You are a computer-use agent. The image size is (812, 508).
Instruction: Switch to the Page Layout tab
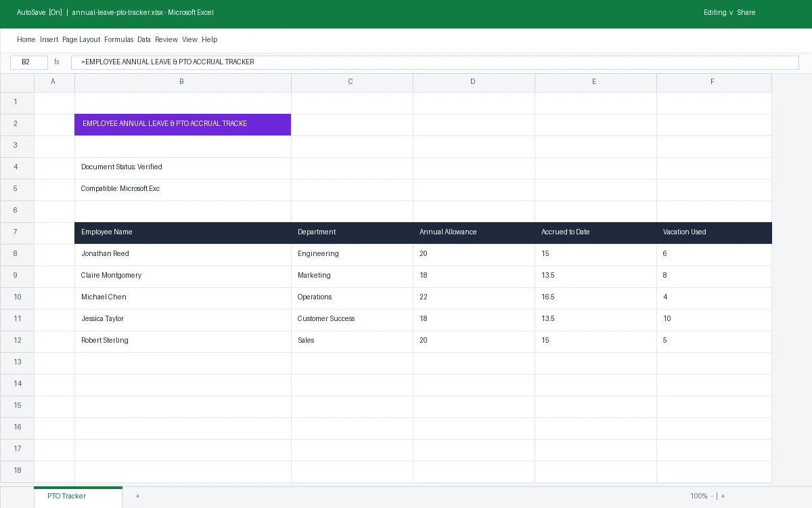point(81,40)
